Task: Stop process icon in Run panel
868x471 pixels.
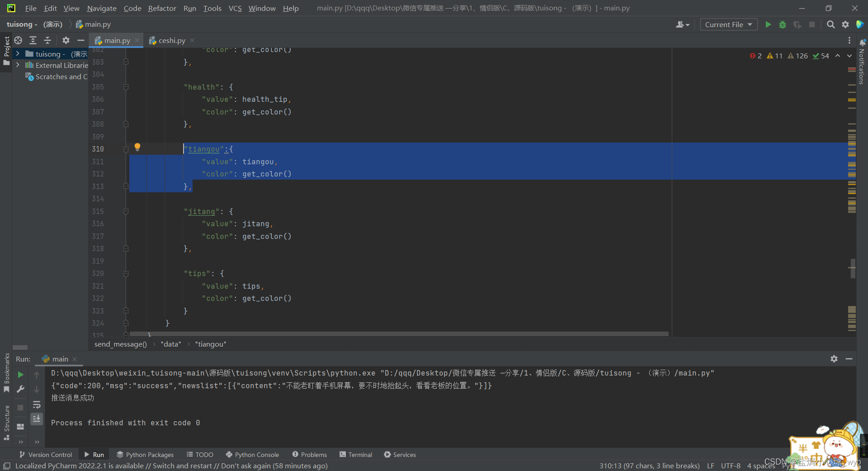Action: [20, 408]
